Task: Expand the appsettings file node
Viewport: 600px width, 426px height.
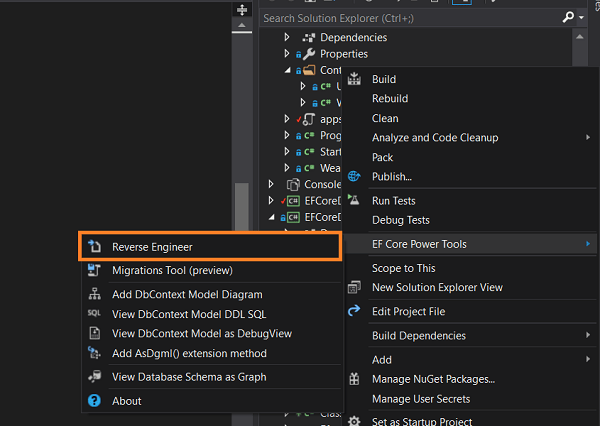Action: 287,119
